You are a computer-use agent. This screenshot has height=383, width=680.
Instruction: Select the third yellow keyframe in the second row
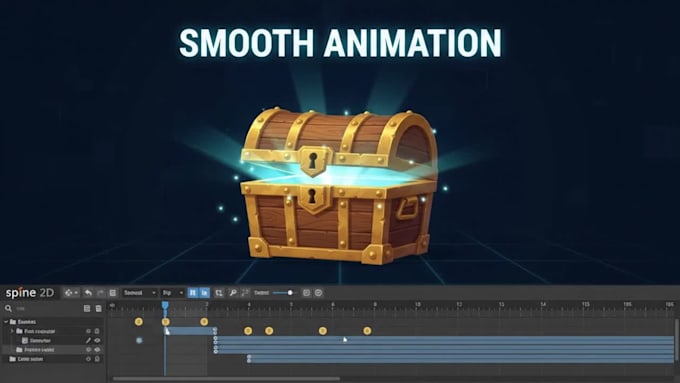323,331
